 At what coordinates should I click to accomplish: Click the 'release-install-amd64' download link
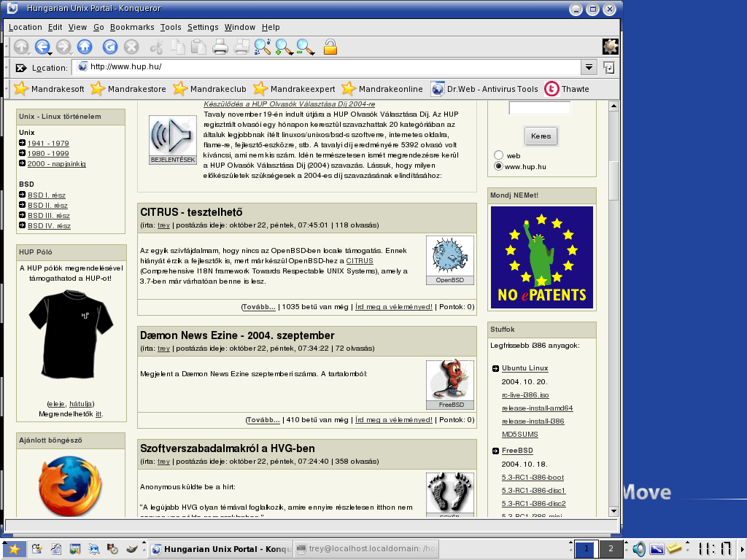538,408
